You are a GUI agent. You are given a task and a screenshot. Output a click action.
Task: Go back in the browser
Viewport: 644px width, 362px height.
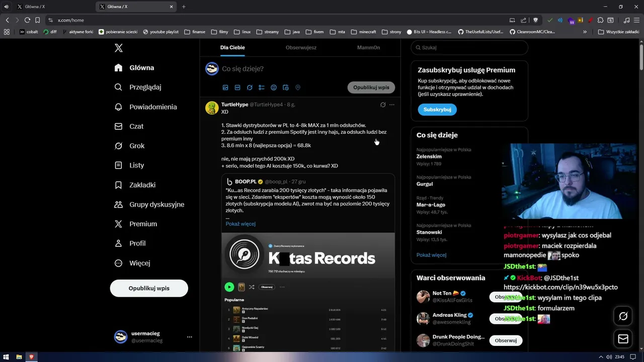point(7,20)
